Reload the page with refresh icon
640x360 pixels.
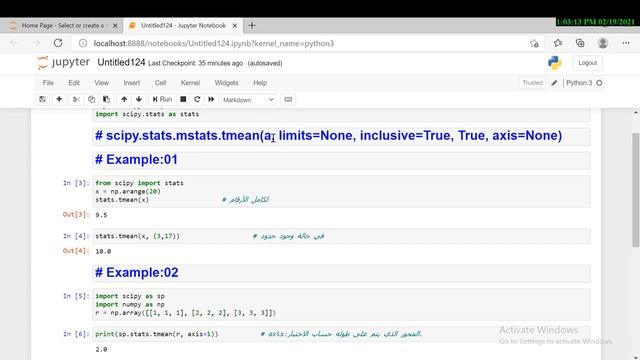[x=58, y=43]
